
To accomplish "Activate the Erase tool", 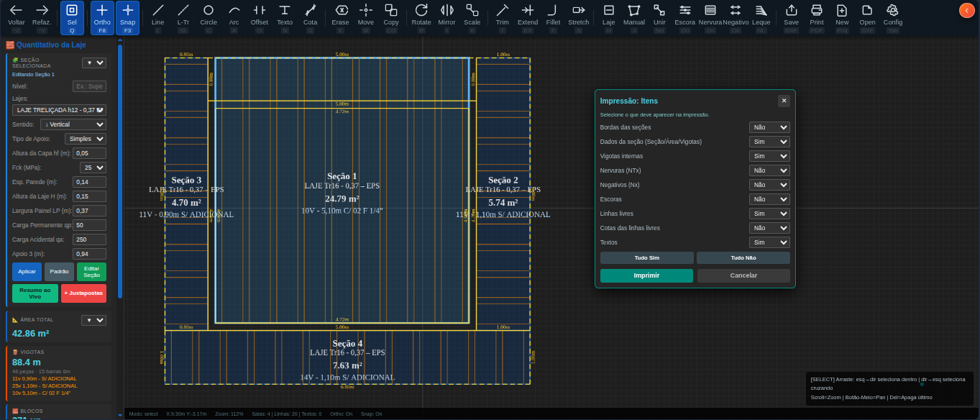I will click(340, 18).
